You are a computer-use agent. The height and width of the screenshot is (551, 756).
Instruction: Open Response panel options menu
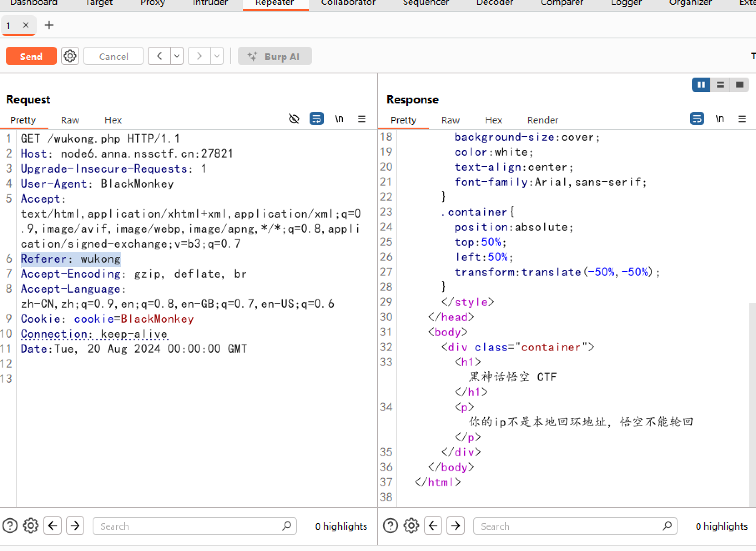point(742,119)
